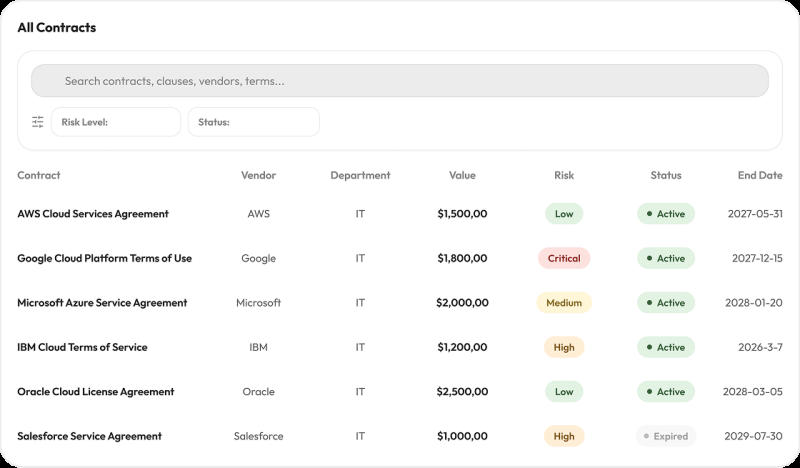Click the Medium risk badge for Microsoft
This screenshot has height=468, width=800.
click(564, 303)
